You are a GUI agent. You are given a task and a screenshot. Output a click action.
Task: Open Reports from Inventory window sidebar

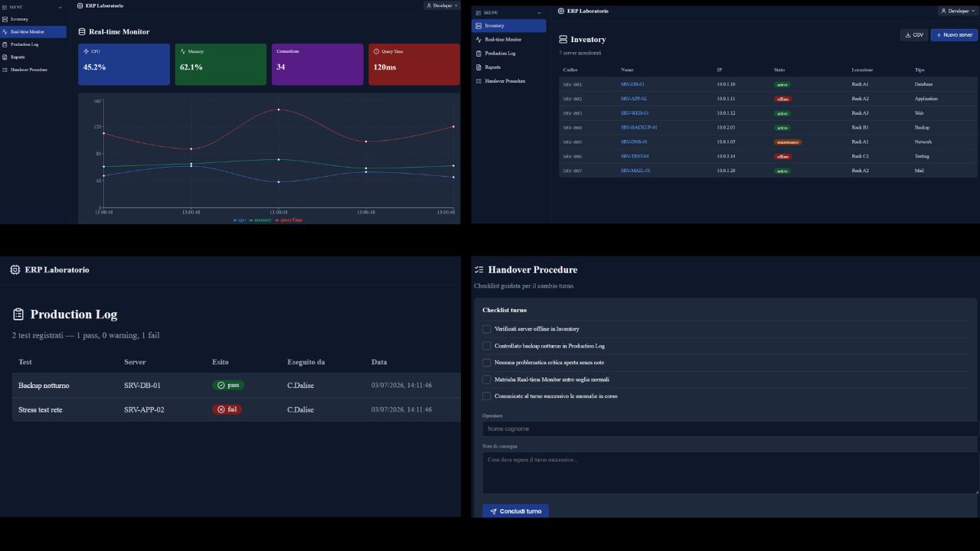click(509, 67)
